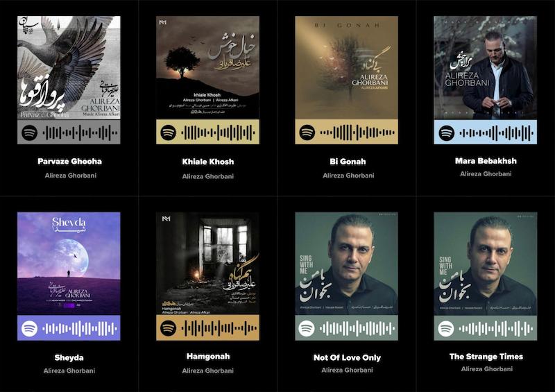Click the Hamgonah title text

(208, 357)
